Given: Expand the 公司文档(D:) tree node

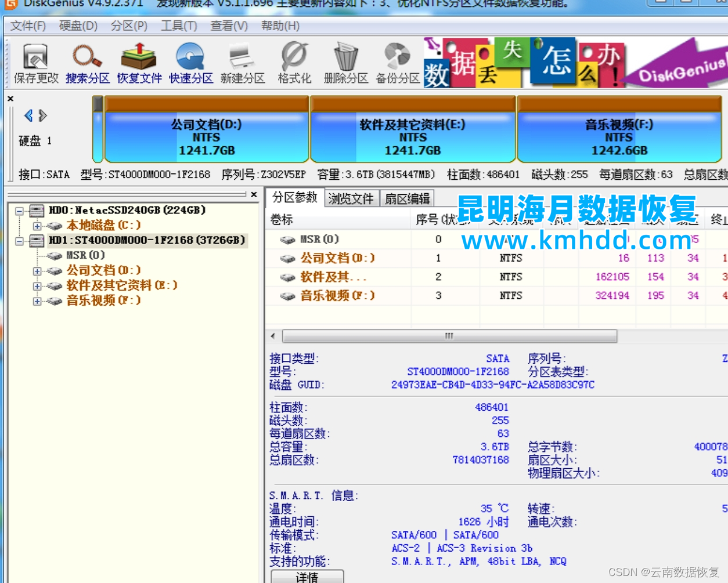Looking at the screenshot, I should 37,271.
